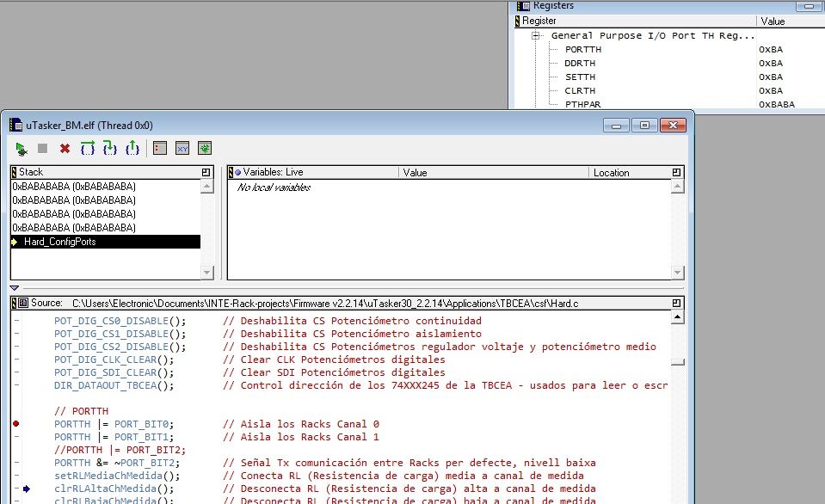The height and width of the screenshot is (504, 825).
Task: Open the Breakpoints window icon
Action: pos(160,148)
